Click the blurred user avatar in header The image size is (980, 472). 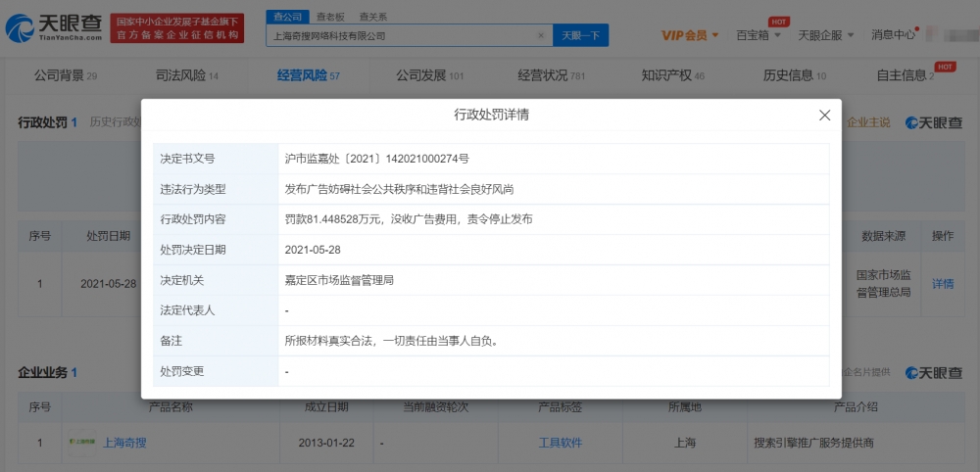pyautogui.click(x=933, y=35)
